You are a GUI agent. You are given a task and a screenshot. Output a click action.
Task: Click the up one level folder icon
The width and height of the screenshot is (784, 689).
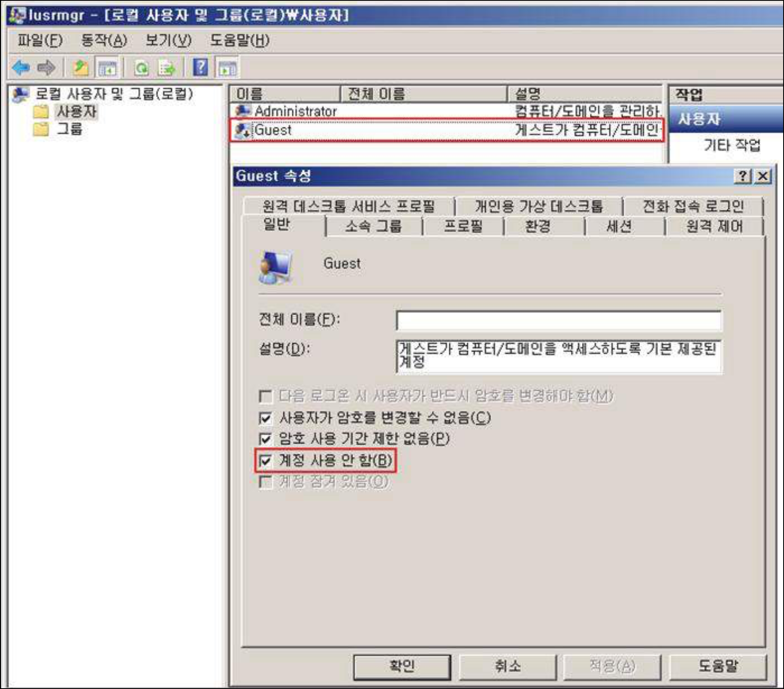tap(80, 67)
